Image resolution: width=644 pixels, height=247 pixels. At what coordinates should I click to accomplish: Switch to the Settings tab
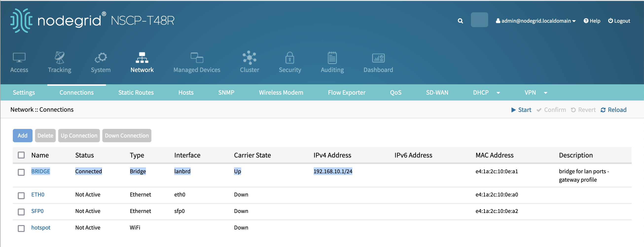[24, 92]
